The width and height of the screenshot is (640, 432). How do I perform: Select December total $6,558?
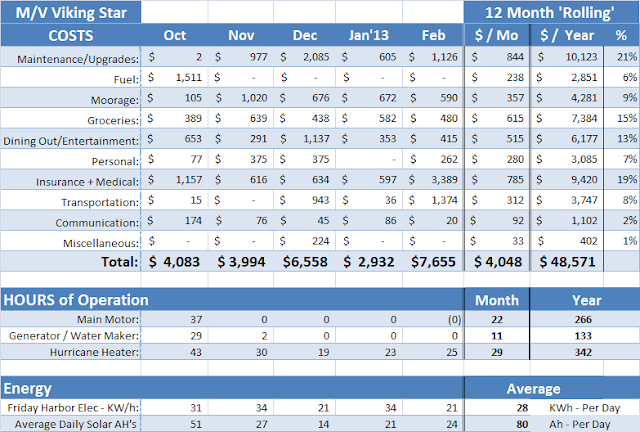305,262
